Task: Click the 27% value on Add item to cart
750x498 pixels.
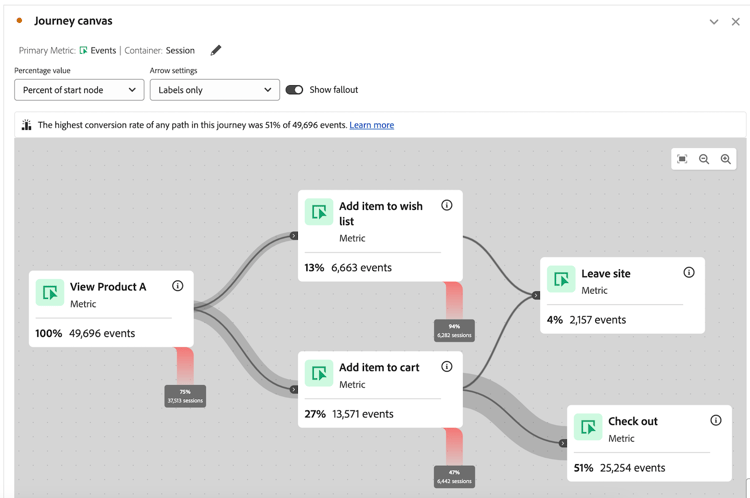Action: [x=315, y=414]
